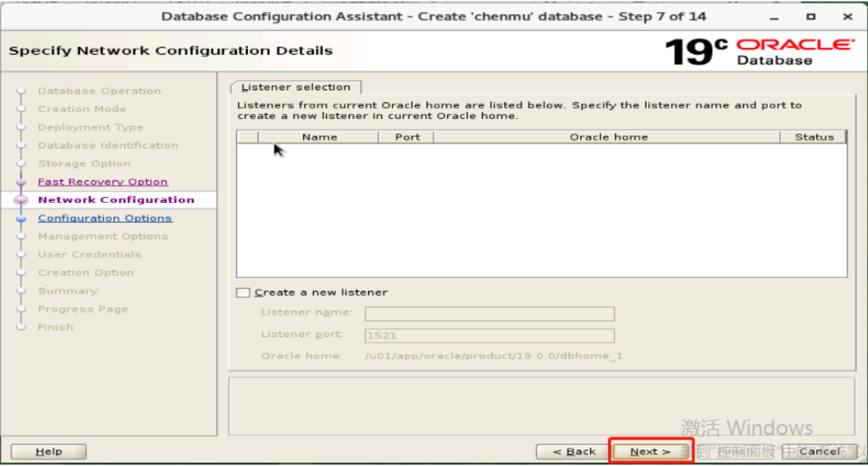This screenshot has height=466, width=868.
Task: Click the Fast Recovery Option step bullet icon
Action: click(x=21, y=182)
